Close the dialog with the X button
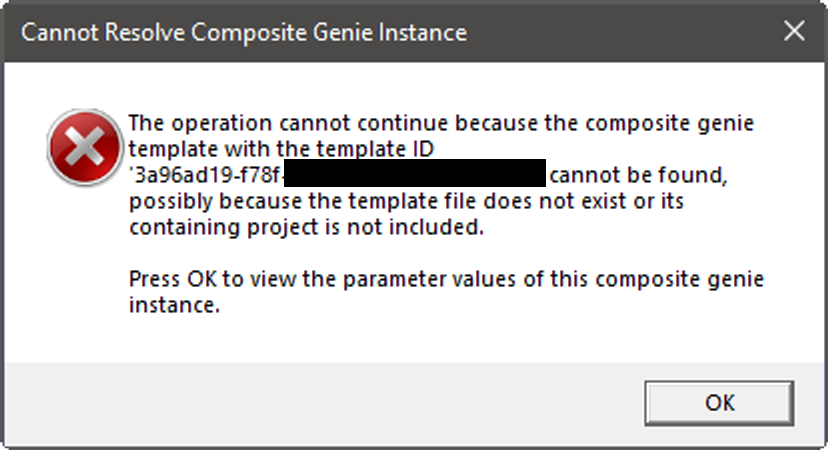The height and width of the screenshot is (450, 828). click(x=794, y=31)
